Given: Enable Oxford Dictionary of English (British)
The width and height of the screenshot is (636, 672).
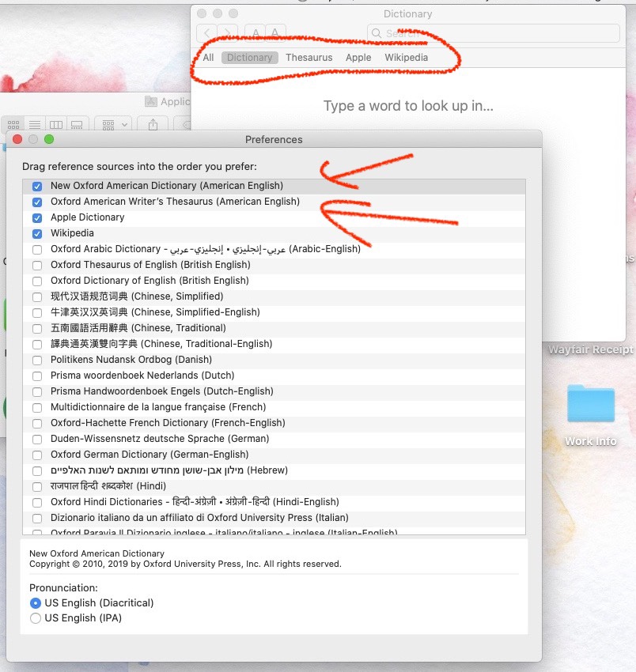Looking at the screenshot, I should (x=37, y=281).
